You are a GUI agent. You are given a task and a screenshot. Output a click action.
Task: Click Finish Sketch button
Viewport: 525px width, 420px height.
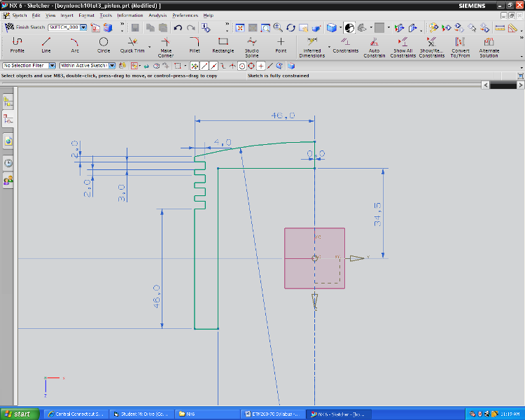pos(26,28)
